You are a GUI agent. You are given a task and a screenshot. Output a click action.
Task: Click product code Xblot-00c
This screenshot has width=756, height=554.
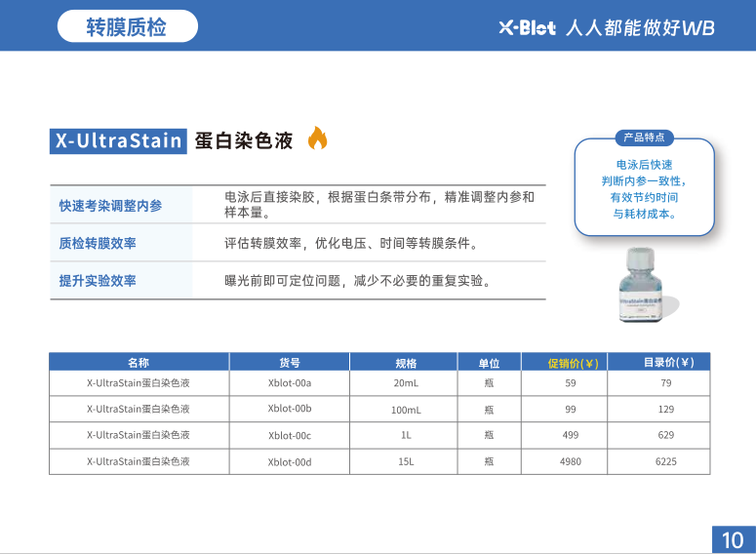290,435
